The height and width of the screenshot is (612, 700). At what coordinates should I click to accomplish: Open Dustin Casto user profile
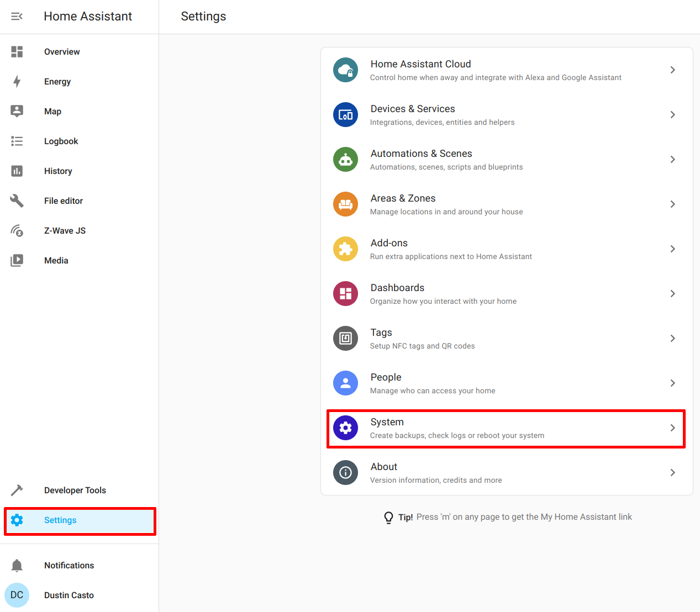point(69,595)
